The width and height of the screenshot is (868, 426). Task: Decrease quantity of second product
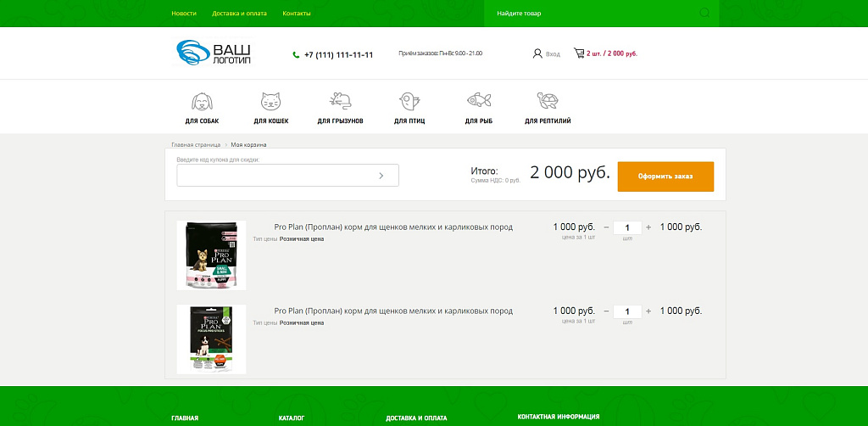[606, 311]
